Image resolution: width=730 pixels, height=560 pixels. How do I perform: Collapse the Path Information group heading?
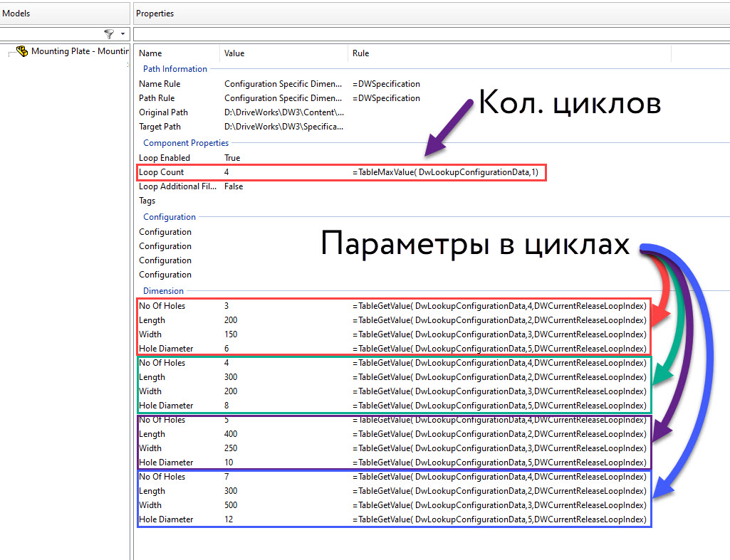point(175,69)
